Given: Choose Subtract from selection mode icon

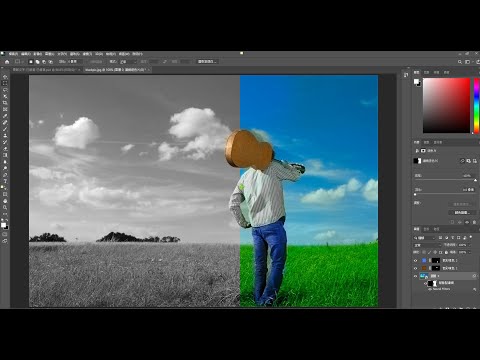Looking at the screenshot, I should click(44, 62).
